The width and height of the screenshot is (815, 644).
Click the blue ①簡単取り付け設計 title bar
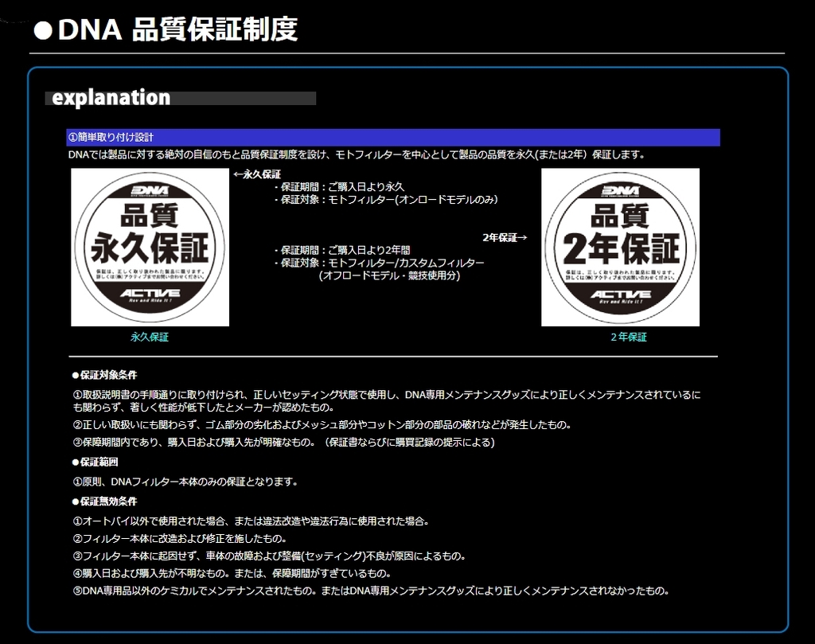(393, 137)
